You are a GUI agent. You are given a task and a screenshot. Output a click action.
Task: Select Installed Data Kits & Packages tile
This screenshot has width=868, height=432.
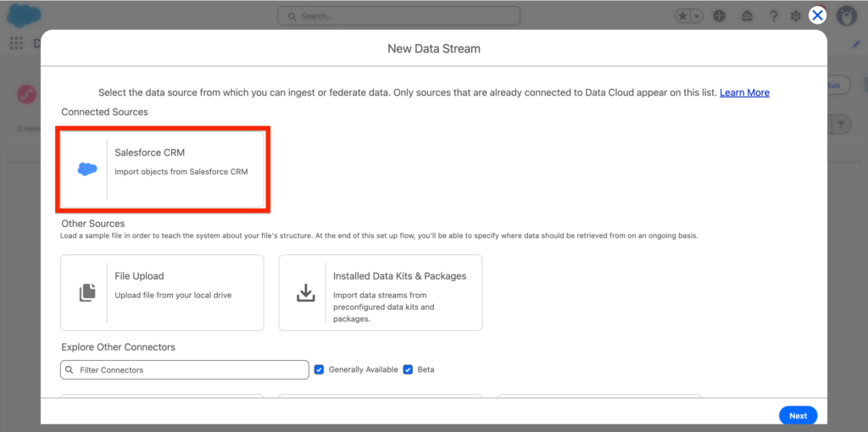(x=380, y=292)
